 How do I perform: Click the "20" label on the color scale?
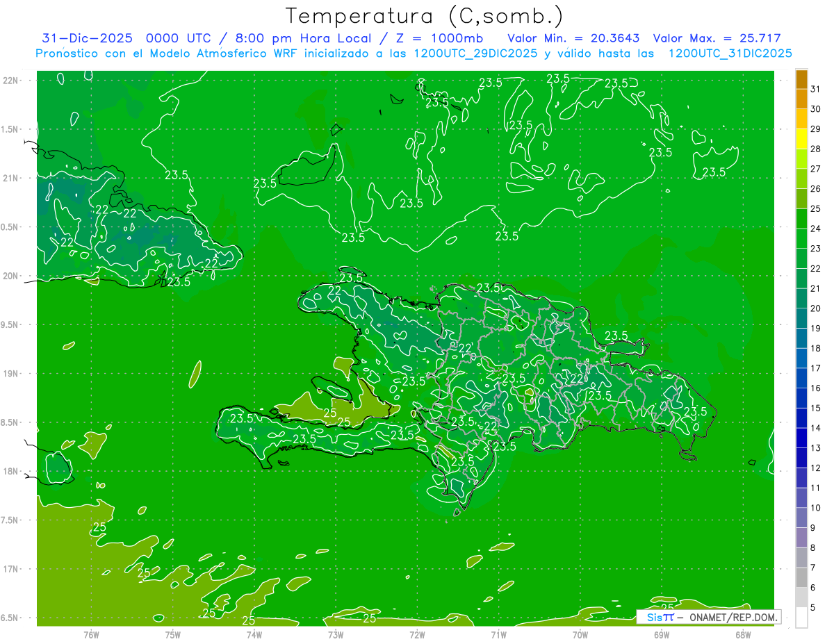click(x=815, y=308)
